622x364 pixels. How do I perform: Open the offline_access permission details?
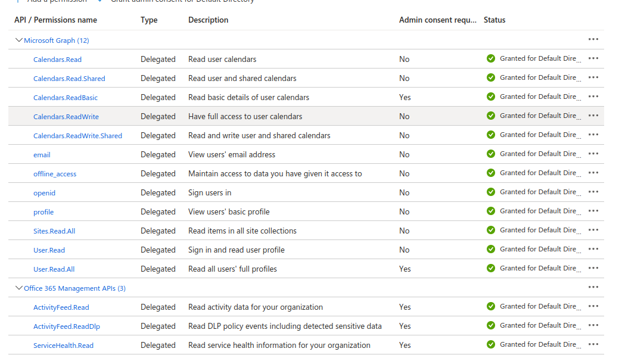pos(55,174)
